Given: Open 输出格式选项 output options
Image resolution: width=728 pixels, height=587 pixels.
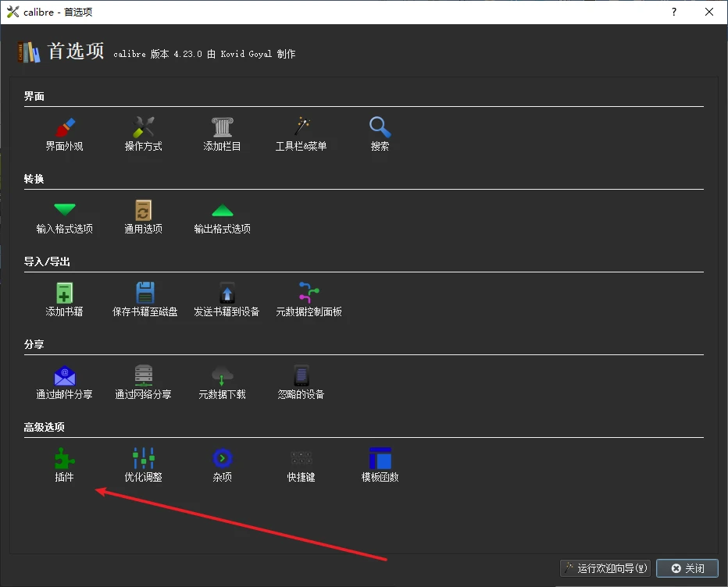Looking at the screenshot, I should (223, 217).
